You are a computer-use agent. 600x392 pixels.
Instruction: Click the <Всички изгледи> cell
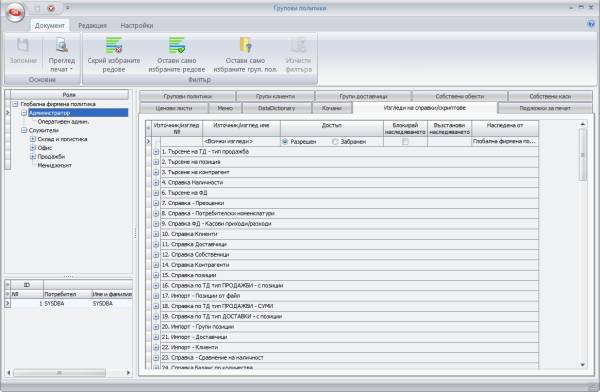click(241, 142)
